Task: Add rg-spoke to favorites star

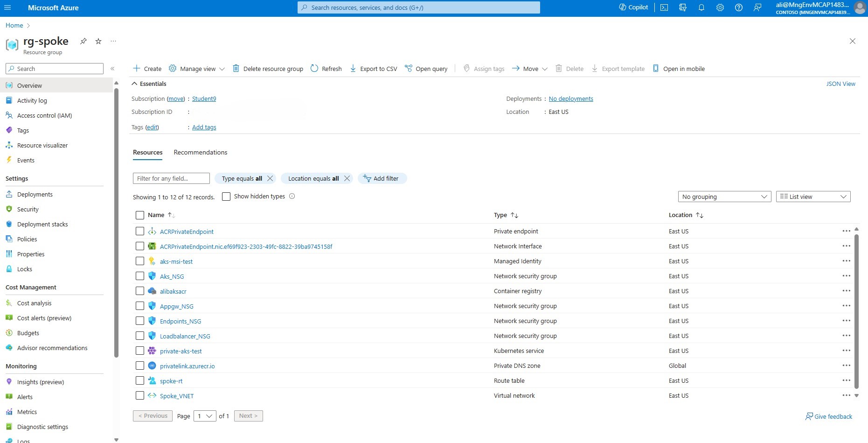Action: click(98, 41)
